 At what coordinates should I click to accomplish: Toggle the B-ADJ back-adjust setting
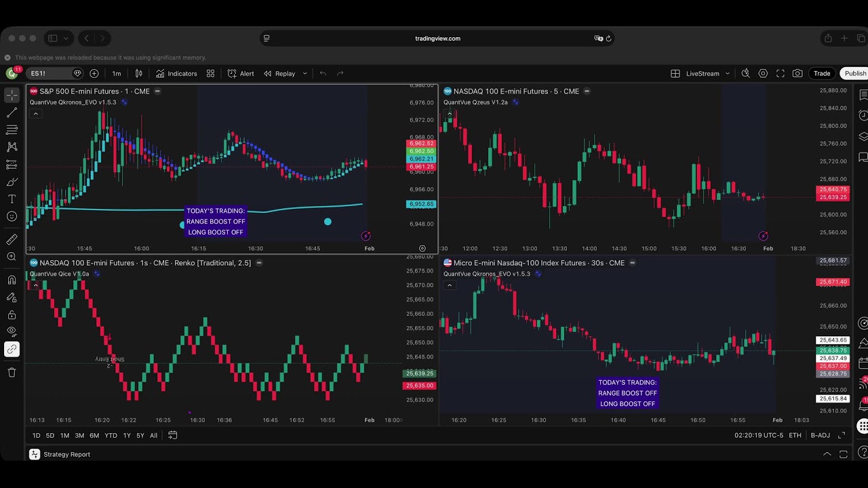(821, 435)
